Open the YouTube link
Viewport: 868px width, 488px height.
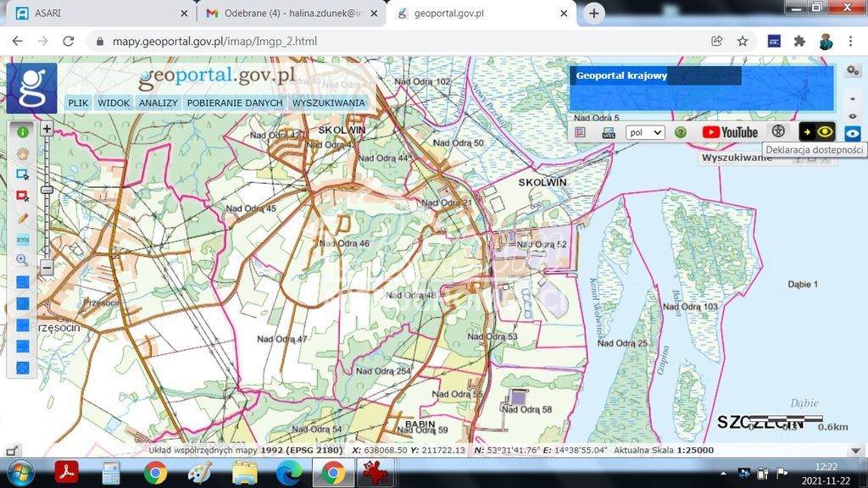(730, 132)
